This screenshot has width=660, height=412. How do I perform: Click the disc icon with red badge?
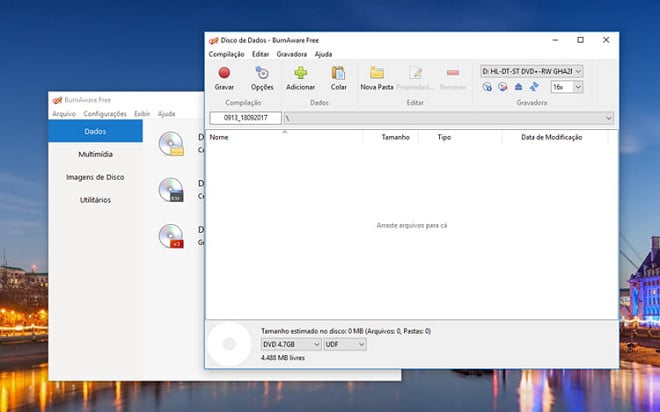tap(171, 236)
